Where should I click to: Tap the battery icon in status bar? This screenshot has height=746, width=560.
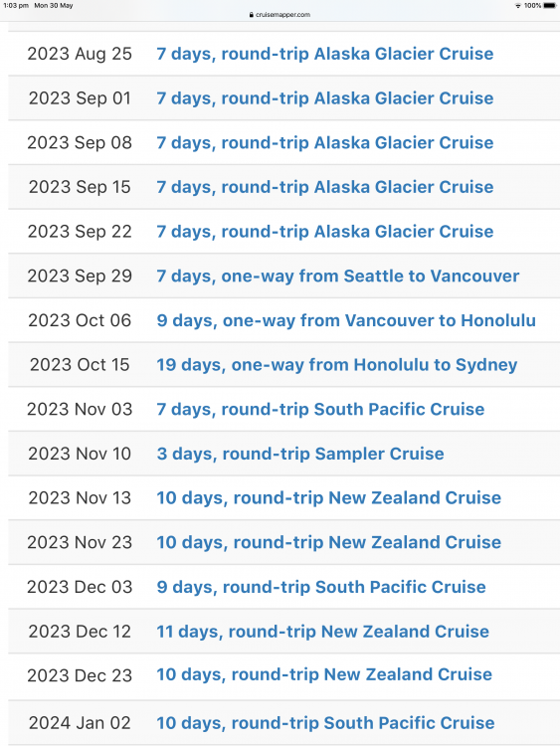(550, 6)
